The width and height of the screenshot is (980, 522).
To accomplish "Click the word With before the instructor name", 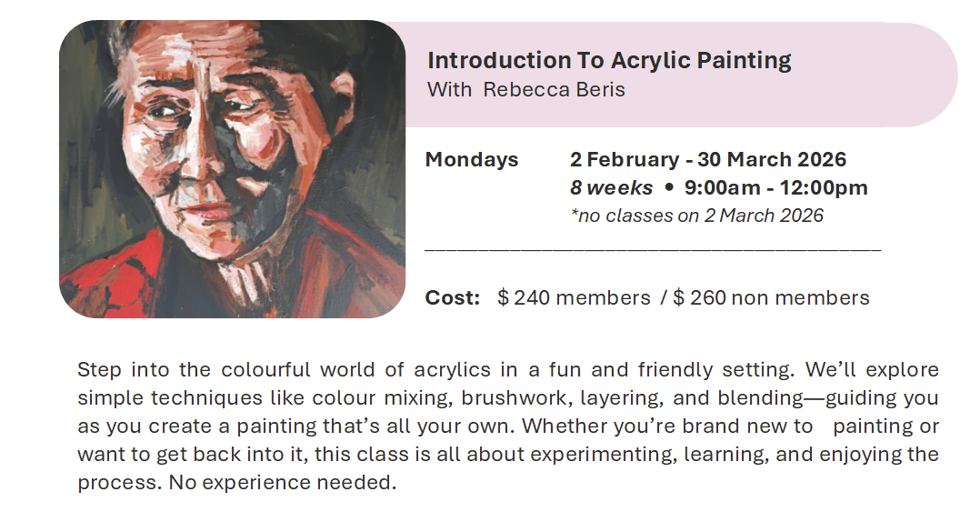I will click(x=449, y=89).
